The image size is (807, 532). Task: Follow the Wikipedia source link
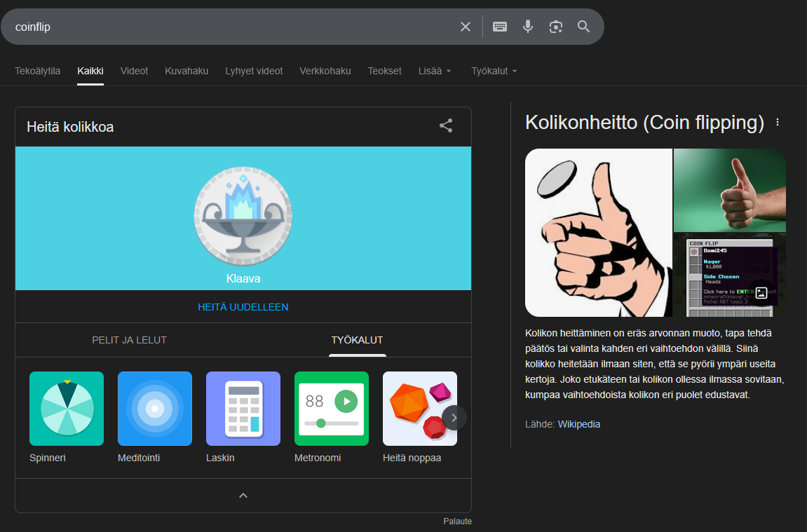coord(578,424)
